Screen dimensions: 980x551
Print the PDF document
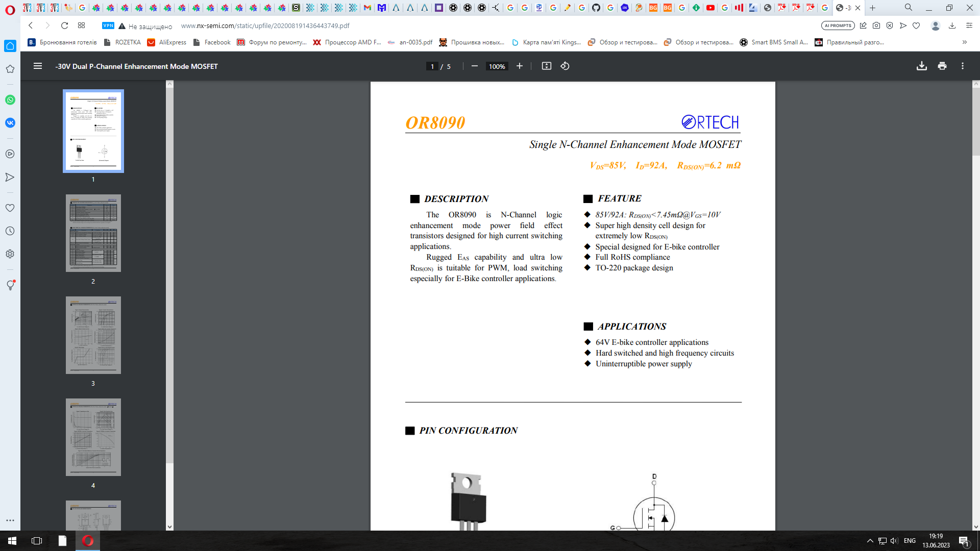(942, 66)
